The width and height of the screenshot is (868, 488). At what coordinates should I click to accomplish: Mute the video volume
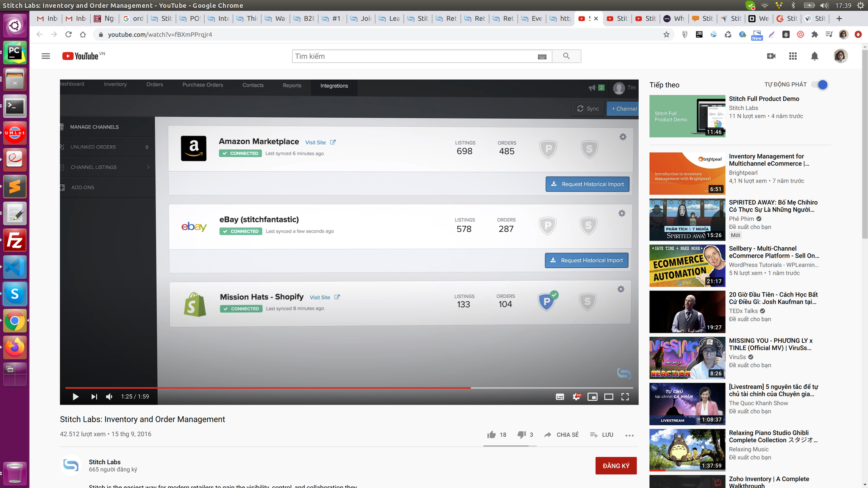(109, 396)
